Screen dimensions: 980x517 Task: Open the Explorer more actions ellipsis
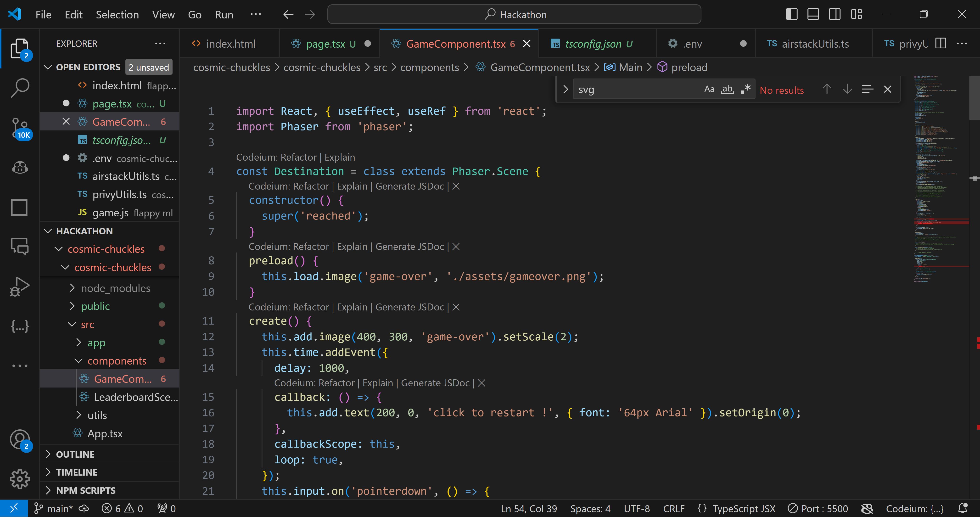[160, 43]
